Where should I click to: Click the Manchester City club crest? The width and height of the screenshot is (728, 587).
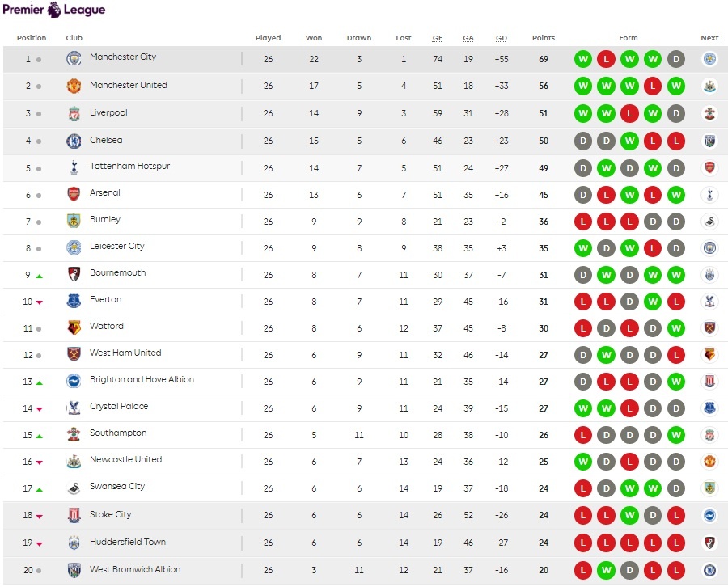(x=74, y=59)
